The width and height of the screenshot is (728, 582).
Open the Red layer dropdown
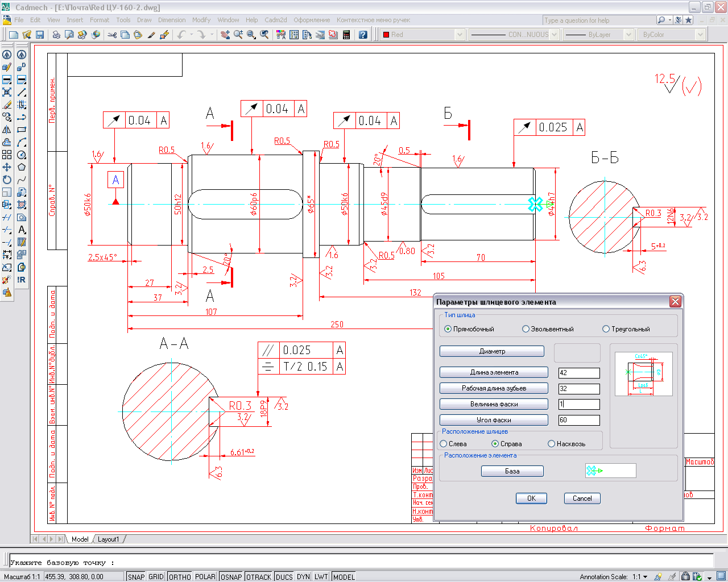coord(460,35)
